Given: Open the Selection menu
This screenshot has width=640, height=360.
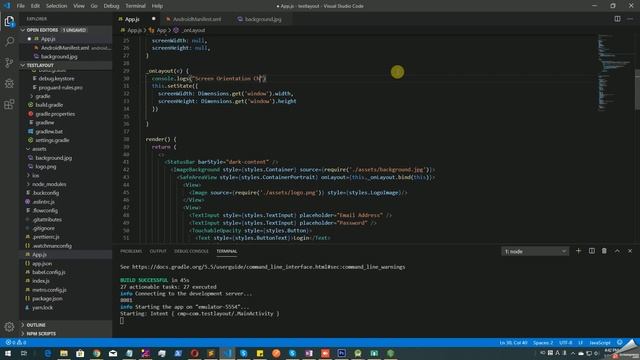Looking at the screenshot, I should coord(56,6).
